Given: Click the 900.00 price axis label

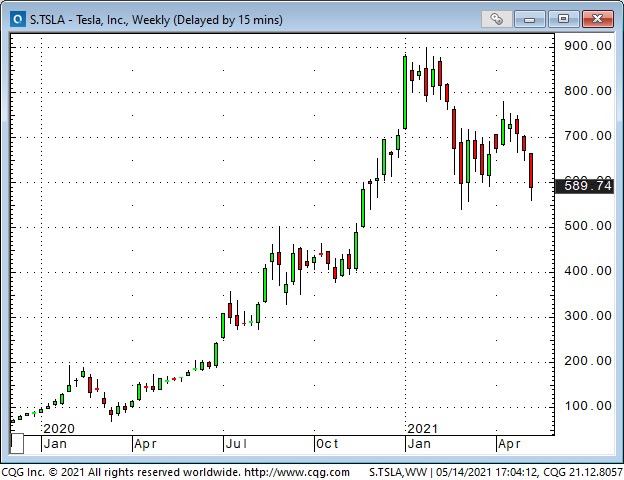Looking at the screenshot, I should click(588, 46).
